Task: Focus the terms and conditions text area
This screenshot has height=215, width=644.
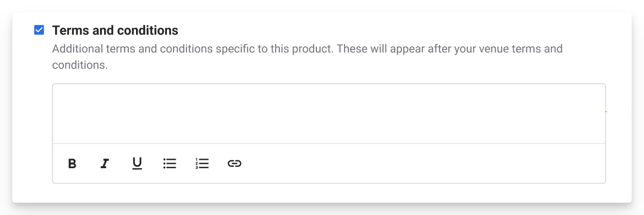Action: point(329,114)
